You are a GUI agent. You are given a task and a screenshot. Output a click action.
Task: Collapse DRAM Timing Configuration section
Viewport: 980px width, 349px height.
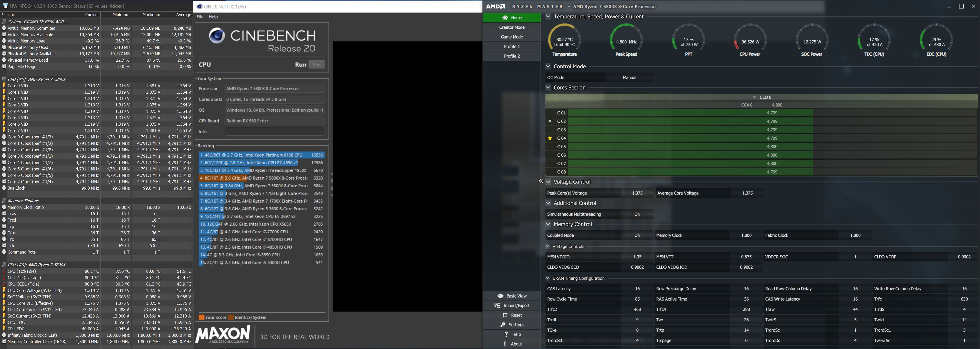548,278
